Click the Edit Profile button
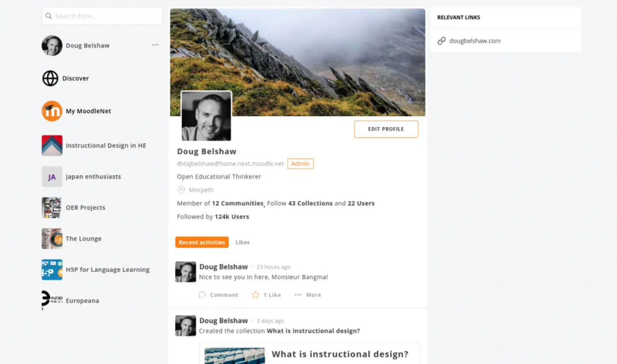The height and width of the screenshot is (364, 617). pos(386,129)
